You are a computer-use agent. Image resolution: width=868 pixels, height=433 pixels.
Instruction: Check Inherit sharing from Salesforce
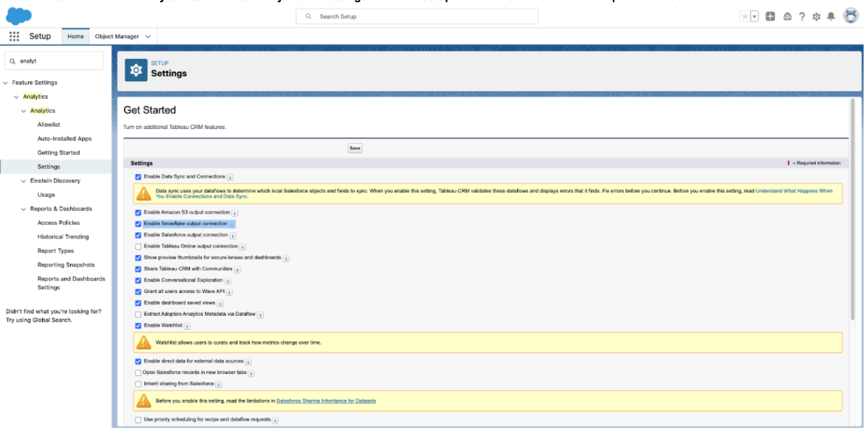click(138, 384)
